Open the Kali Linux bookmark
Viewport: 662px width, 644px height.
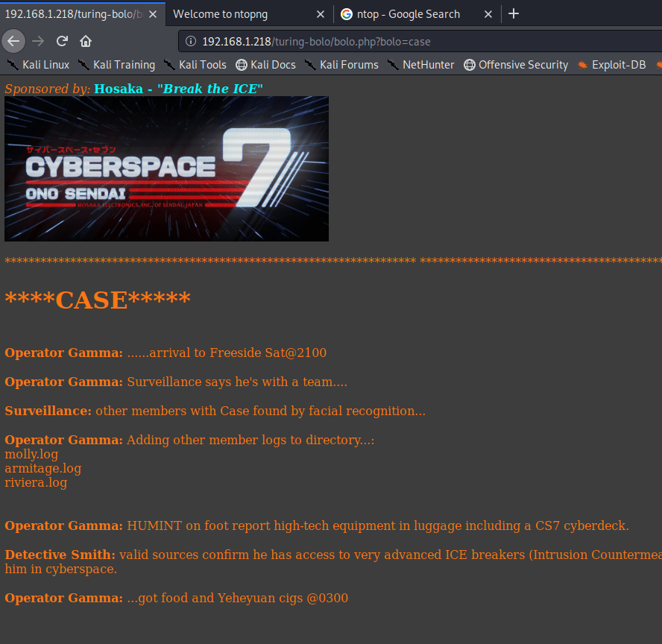coord(38,65)
